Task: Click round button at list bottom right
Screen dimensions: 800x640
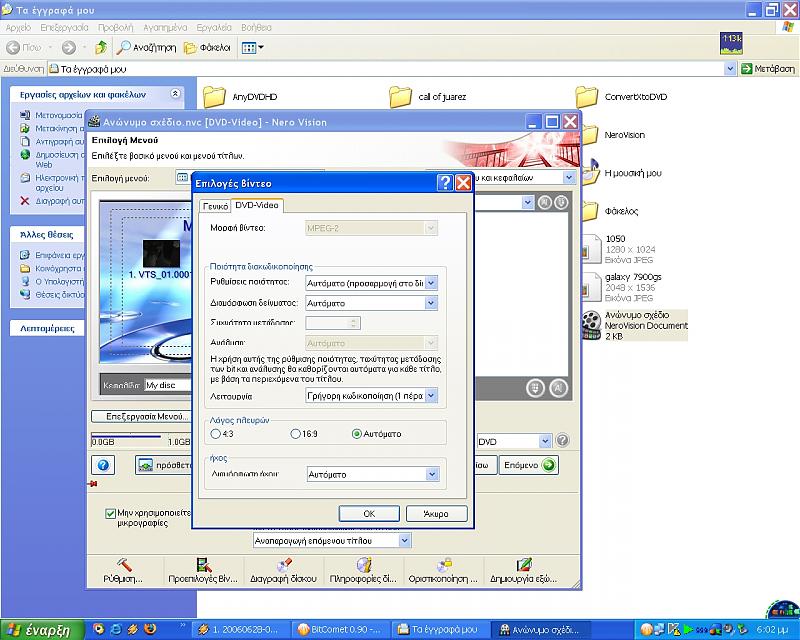Action: tap(558, 388)
